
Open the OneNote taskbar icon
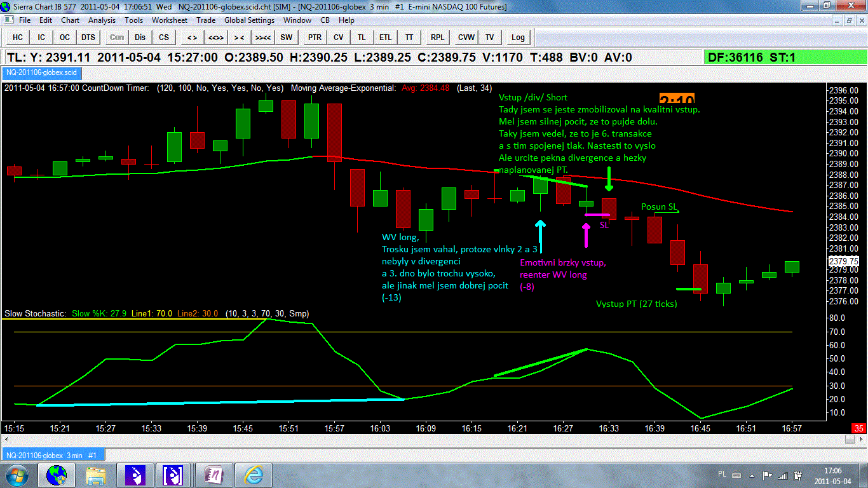point(214,475)
